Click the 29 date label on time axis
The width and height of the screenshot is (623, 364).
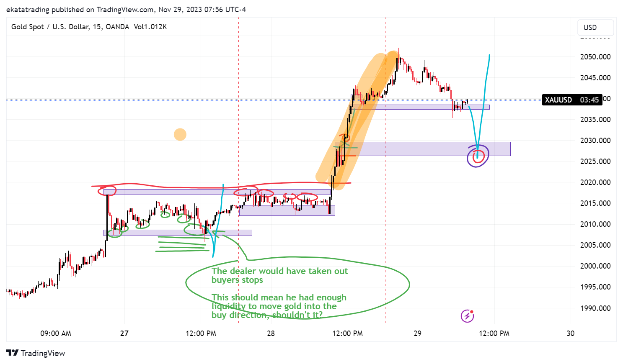click(x=417, y=333)
